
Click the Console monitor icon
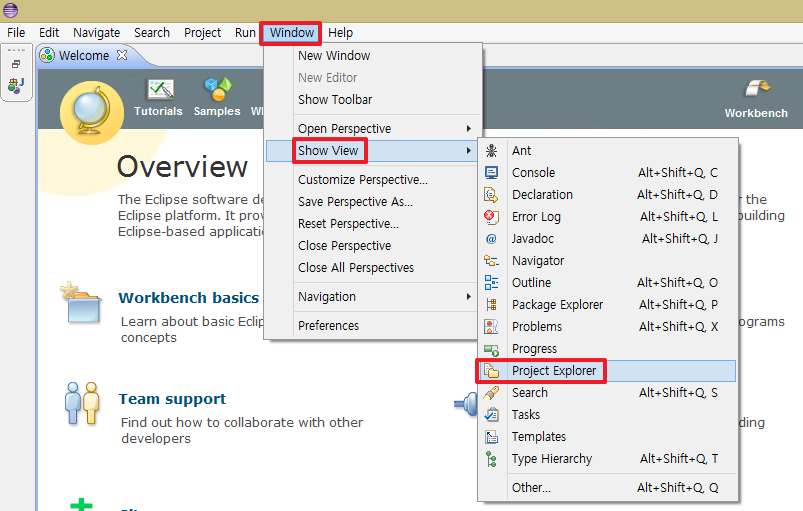491,173
